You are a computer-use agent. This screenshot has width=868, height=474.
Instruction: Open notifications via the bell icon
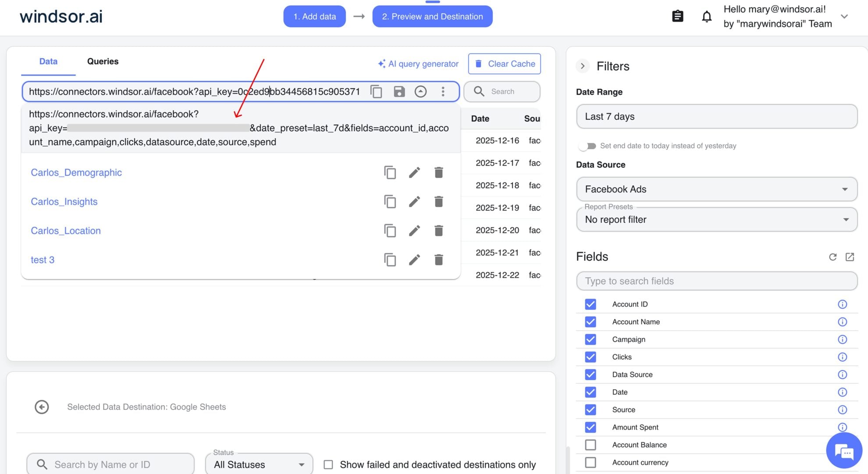click(x=707, y=16)
